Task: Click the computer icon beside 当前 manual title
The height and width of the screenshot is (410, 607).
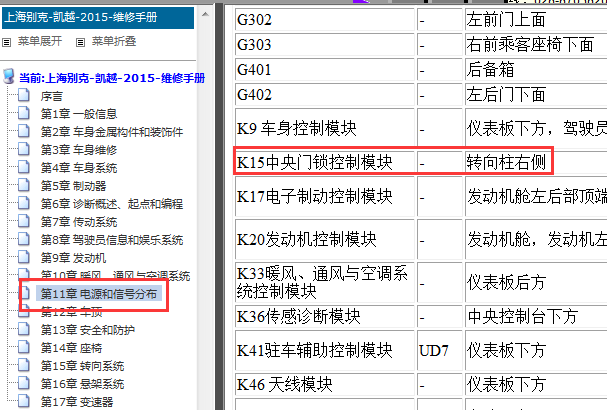Action: pos(9,76)
